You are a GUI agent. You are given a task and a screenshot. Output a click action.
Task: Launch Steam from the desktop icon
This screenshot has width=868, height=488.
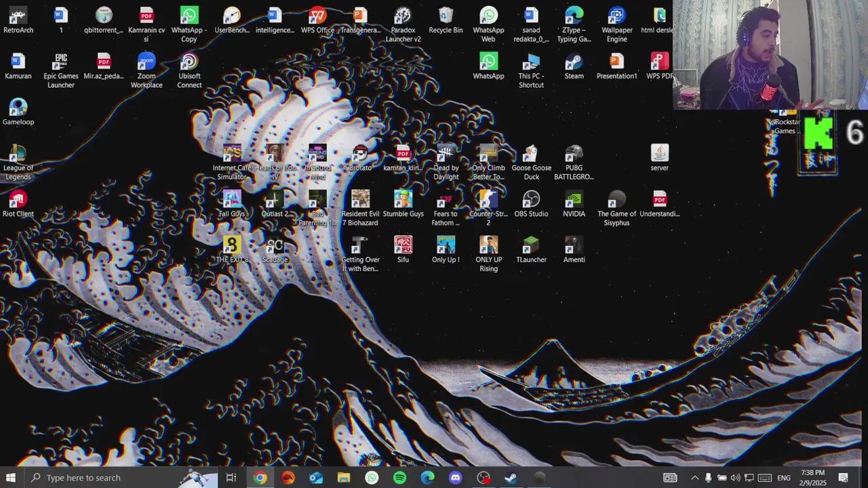pyautogui.click(x=574, y=66)
